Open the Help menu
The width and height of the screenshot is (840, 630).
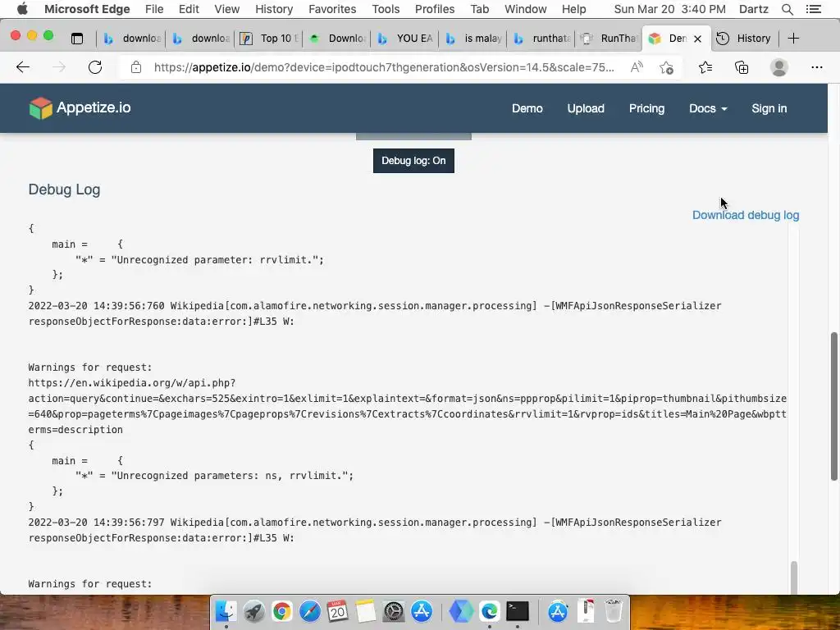tap(573, 9)
